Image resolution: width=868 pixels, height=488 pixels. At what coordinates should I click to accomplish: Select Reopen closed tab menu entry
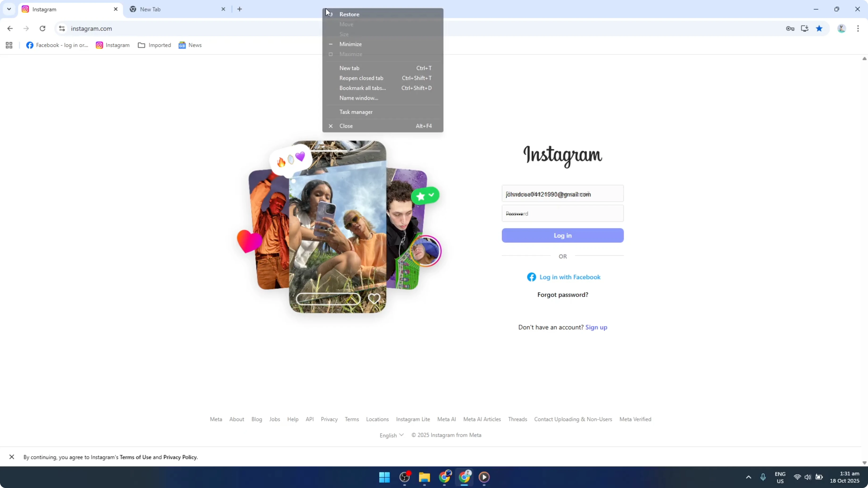383,78
